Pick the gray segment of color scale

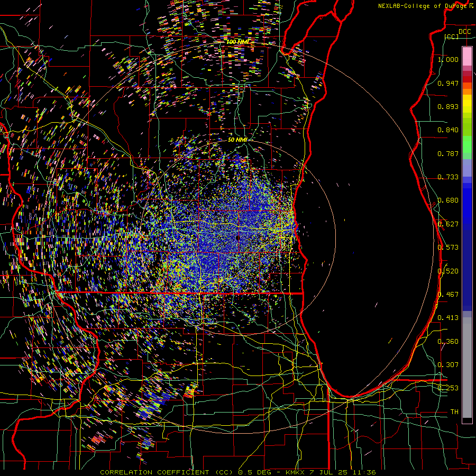pos(467,368)
